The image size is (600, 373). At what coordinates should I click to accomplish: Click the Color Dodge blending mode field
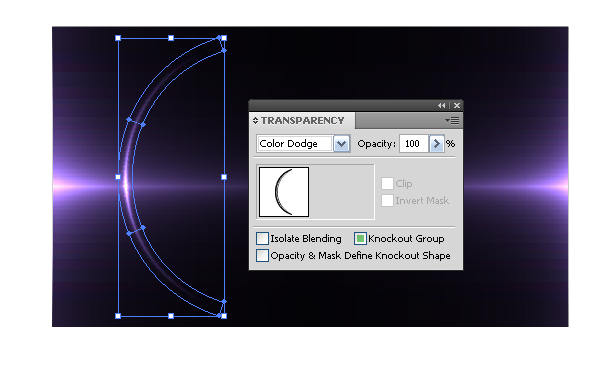coord(294,144)
